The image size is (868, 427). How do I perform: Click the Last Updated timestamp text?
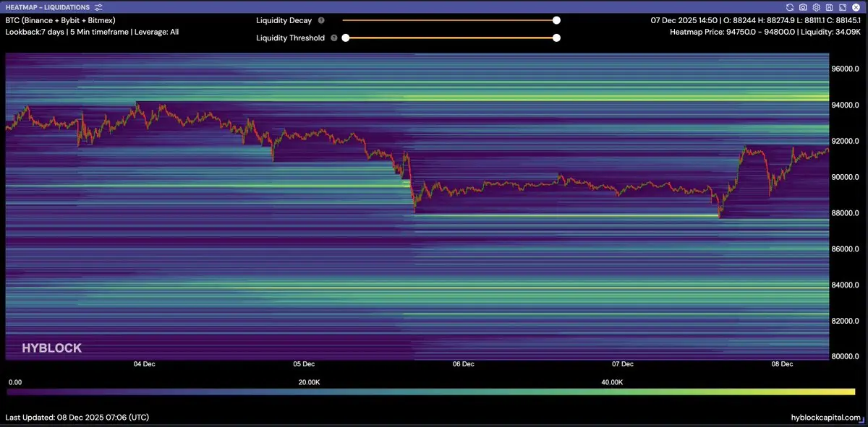[77, 418]
